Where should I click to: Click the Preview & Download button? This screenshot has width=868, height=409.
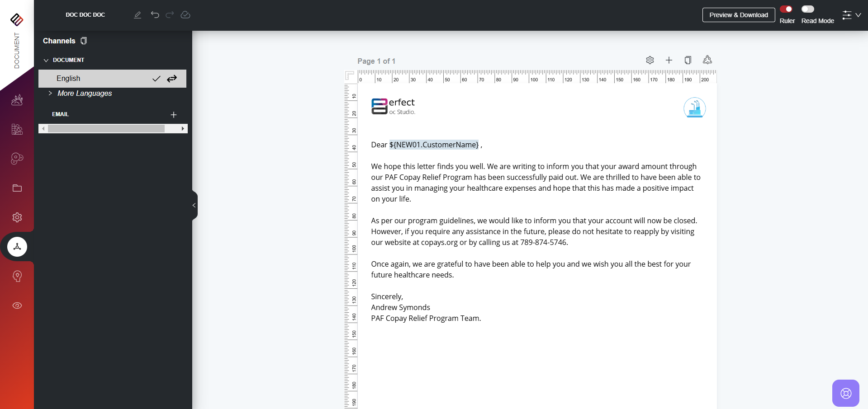[x=738, y=15]
